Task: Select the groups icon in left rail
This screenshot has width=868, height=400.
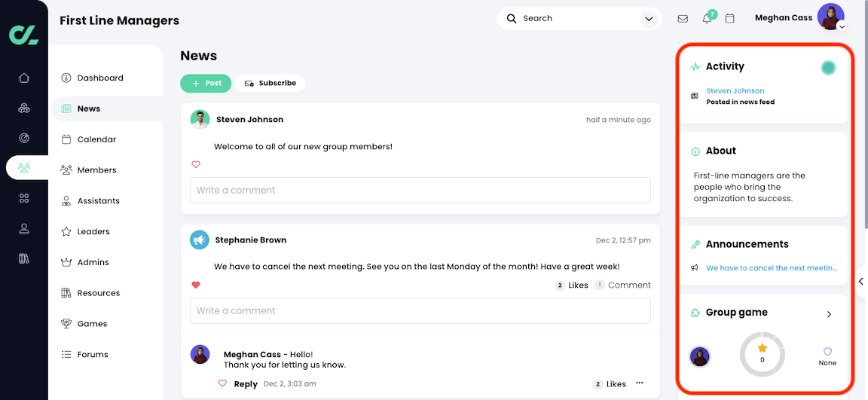Action: 24,168
